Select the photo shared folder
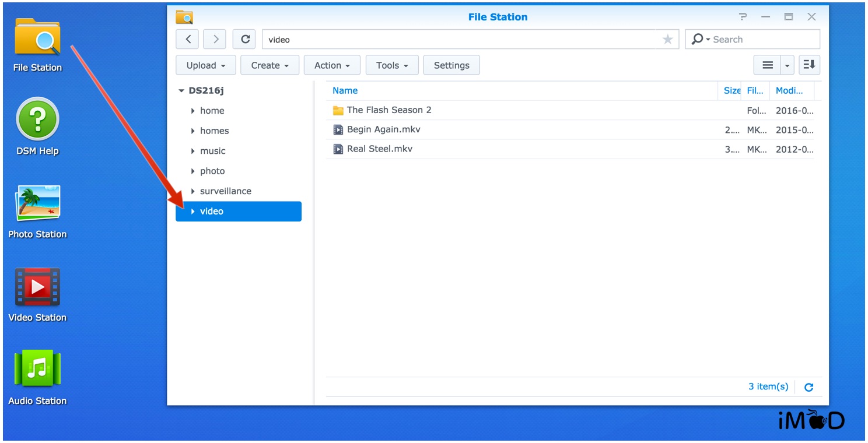This screenshot has height=443, width=868. pos(212,171)
